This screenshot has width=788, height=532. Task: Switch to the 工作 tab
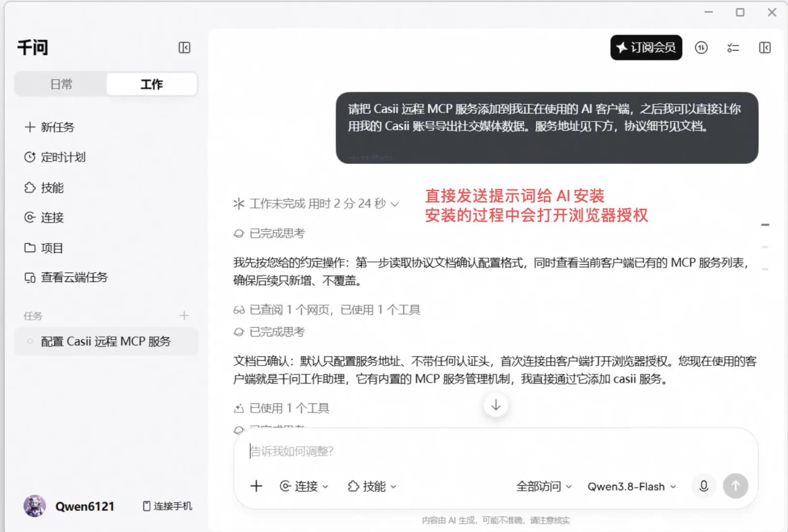click(152, 84)
